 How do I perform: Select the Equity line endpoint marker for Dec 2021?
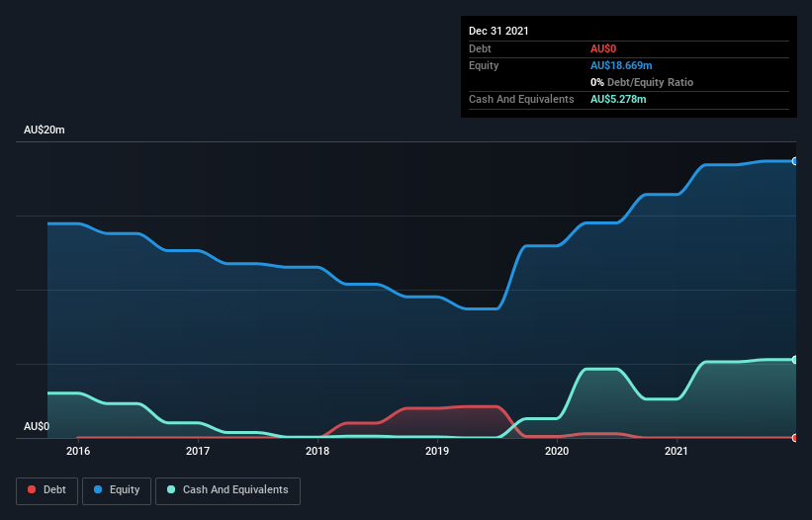pyautogui.click(x=795, y=161)
